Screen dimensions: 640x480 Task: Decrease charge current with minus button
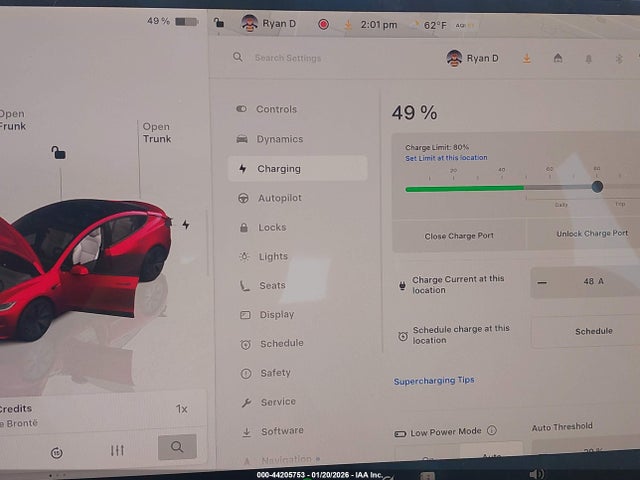[542, 282]
